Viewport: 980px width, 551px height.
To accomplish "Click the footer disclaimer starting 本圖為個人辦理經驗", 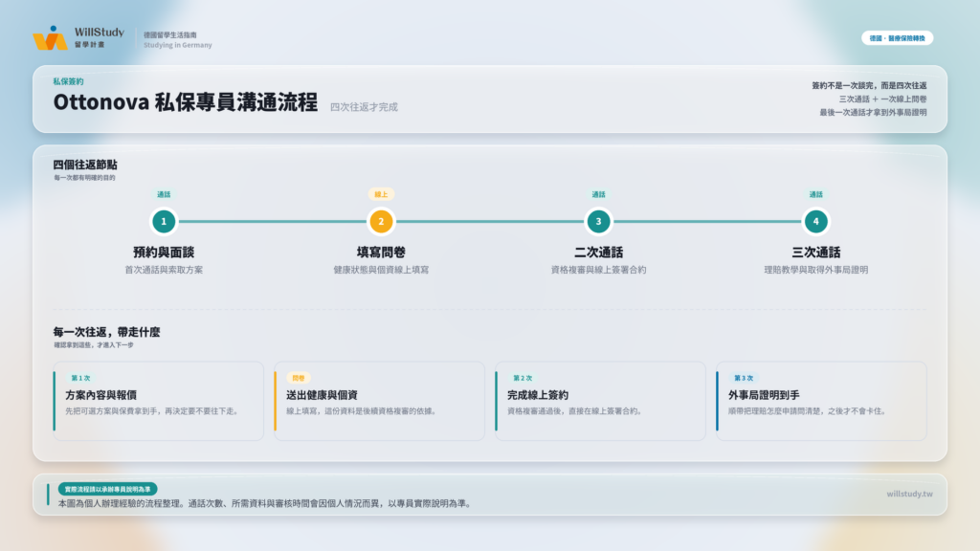I will (266, 503).
